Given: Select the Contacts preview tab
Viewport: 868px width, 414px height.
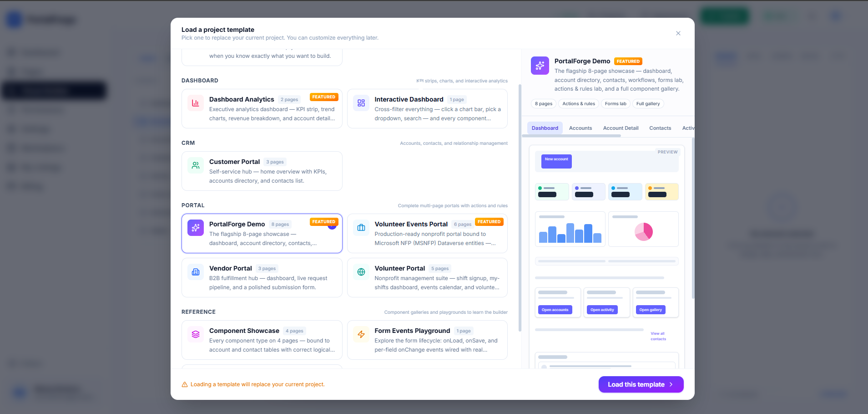Looking at the screenshot, I should click(660, 128).
